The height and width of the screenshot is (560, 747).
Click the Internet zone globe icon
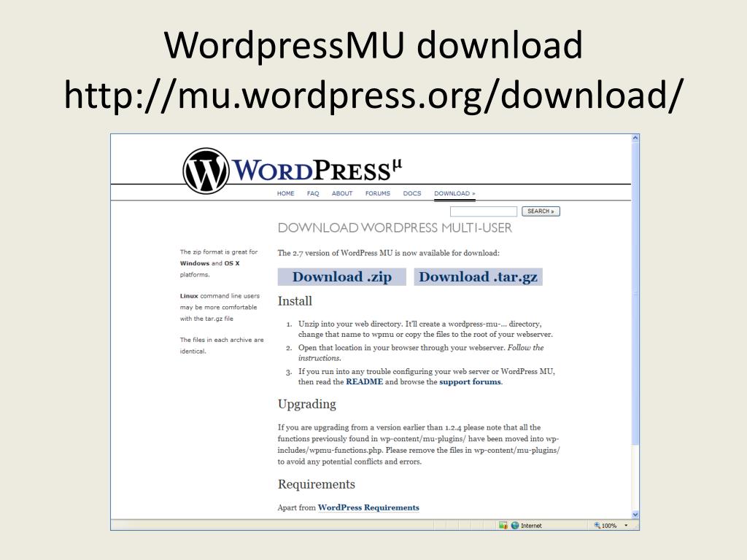click(515, 526)
